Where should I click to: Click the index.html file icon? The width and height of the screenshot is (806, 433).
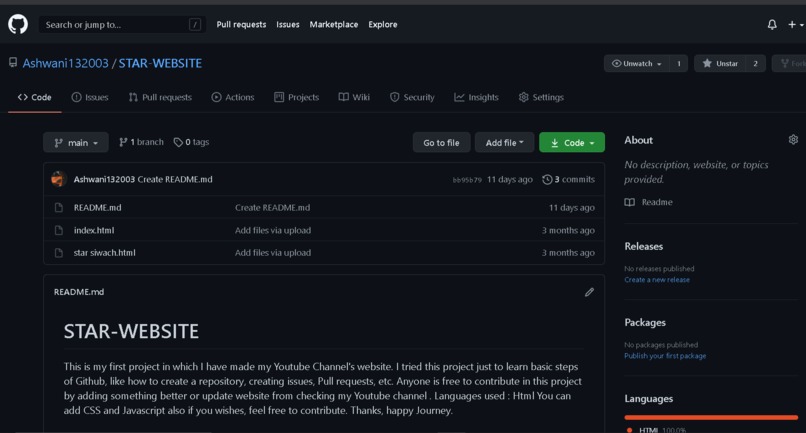59,230
